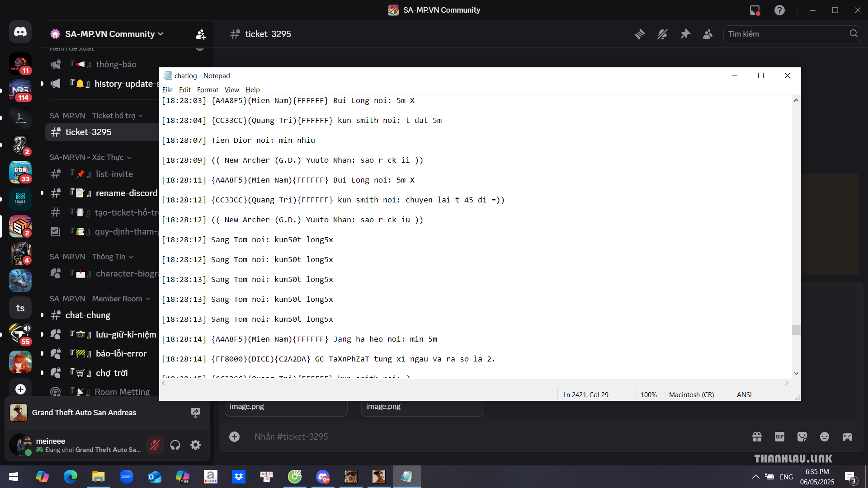Join Room Metting voice channel

click(102, 392)
